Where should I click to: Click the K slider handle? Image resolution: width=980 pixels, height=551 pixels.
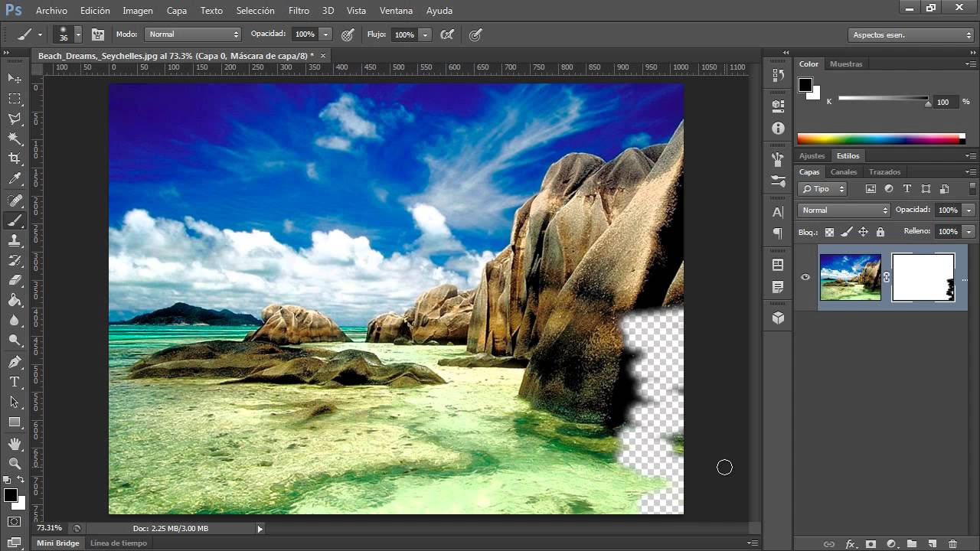tap(929, 104)
